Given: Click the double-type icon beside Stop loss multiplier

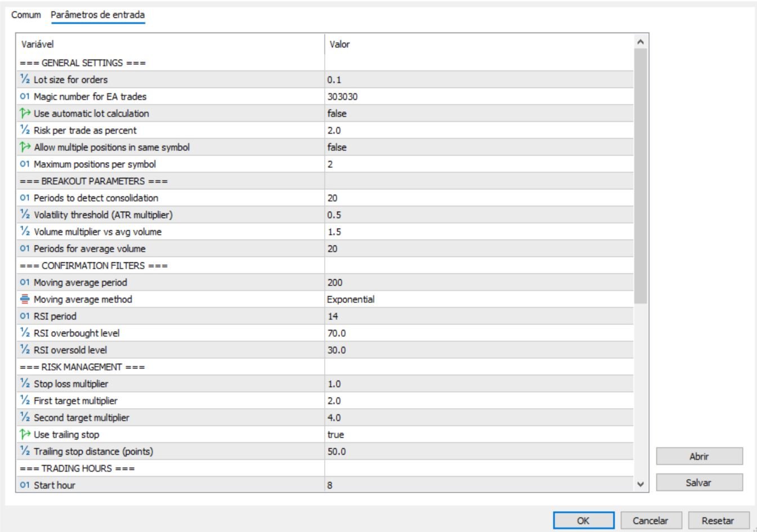Looking at the screenshot, I should [25, 383].
